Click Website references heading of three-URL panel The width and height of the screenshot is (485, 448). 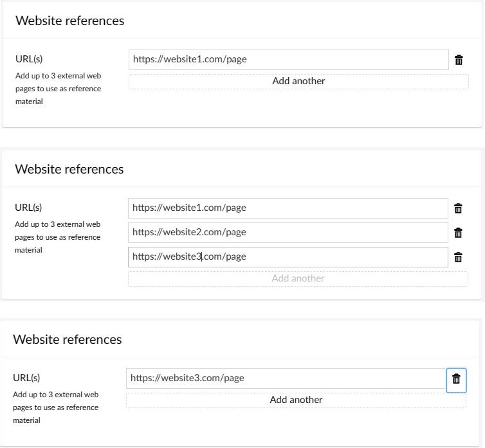(x=69, y=169)
